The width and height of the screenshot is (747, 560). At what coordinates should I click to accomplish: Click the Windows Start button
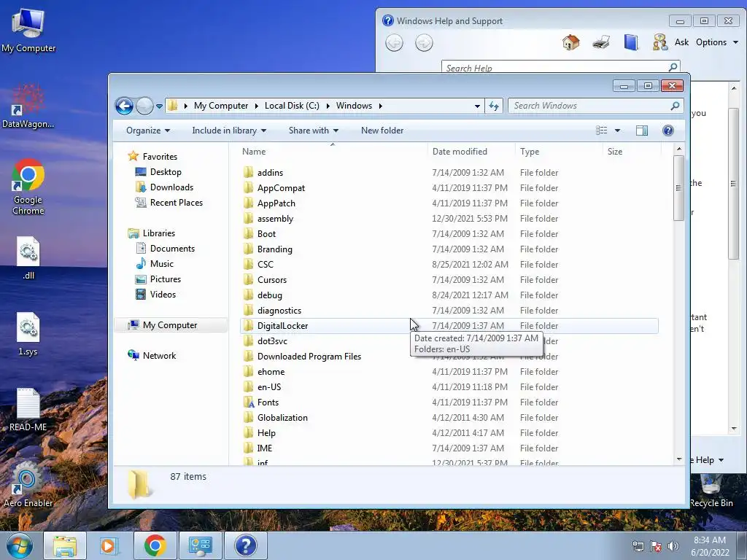pyautogui.click(x=20, y=545)
